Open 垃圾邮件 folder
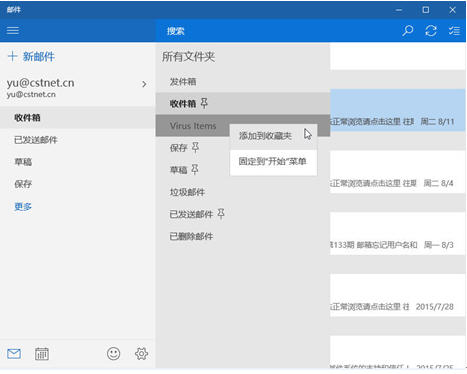 [x=243, y=192]
